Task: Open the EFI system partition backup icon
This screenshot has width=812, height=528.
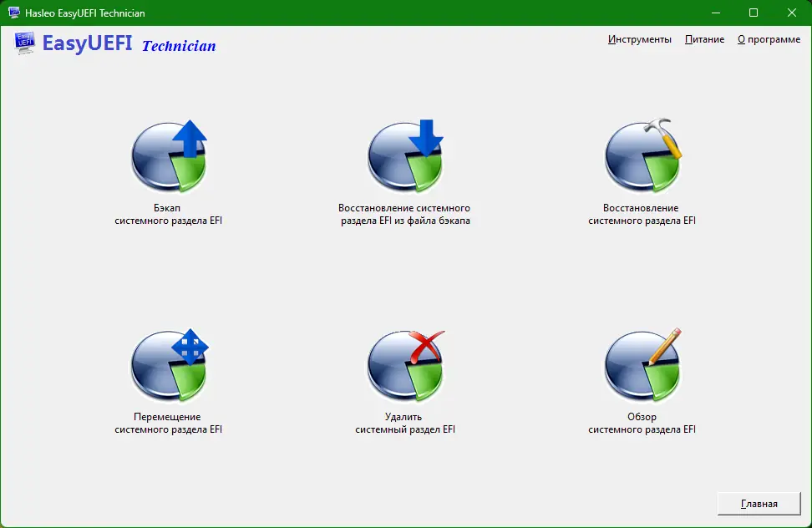Action: 169,156
